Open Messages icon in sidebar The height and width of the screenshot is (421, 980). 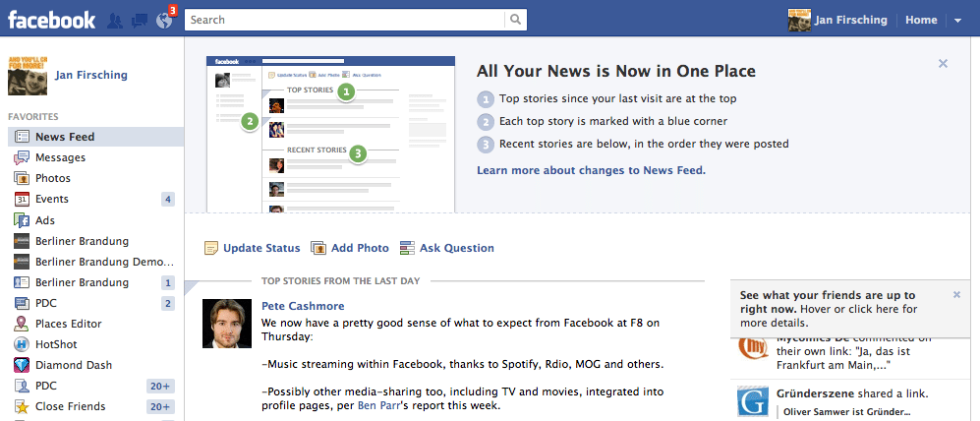[22, 157]
